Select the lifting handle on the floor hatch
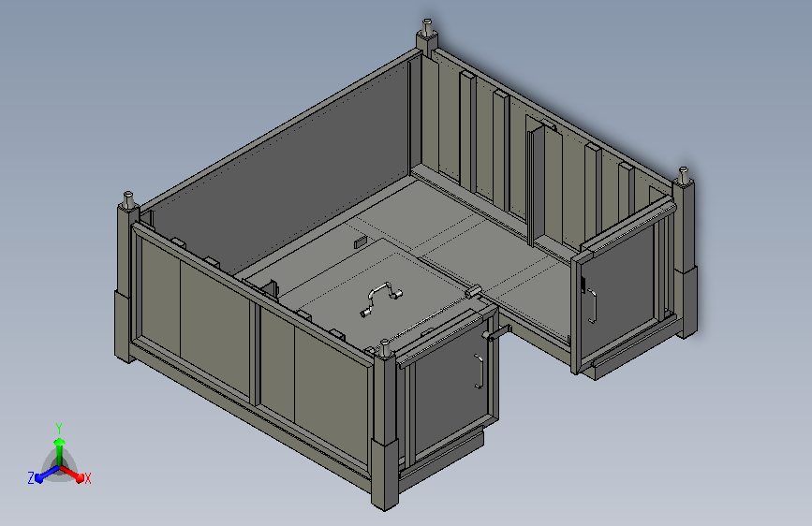This screenshot has height=526, width=812. (382, 299)
